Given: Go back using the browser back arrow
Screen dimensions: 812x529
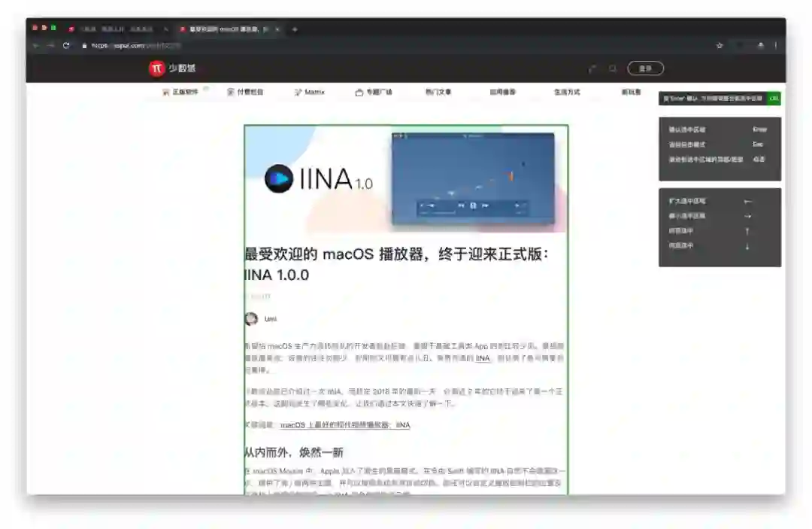Looking at the screenshot, I should point(36,46).
